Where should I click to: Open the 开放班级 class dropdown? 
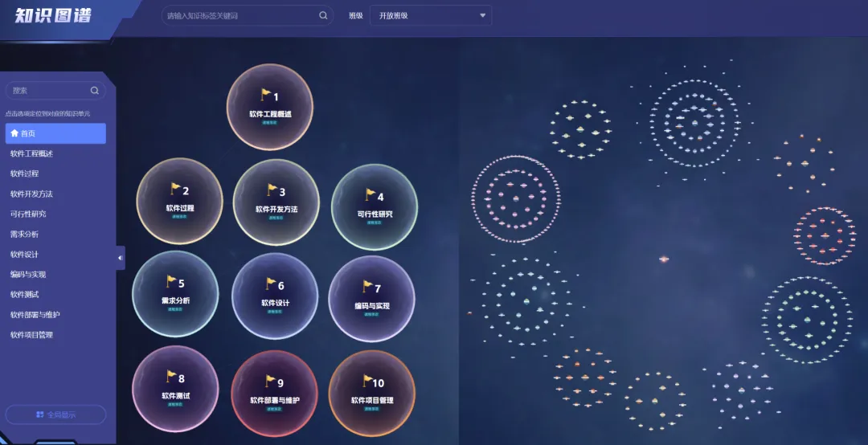pos(431,15)
